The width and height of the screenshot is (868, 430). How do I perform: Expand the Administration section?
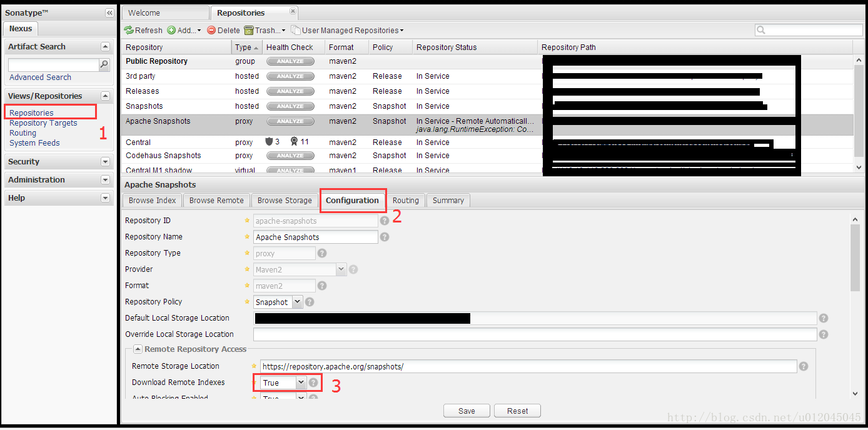[105, 180]
